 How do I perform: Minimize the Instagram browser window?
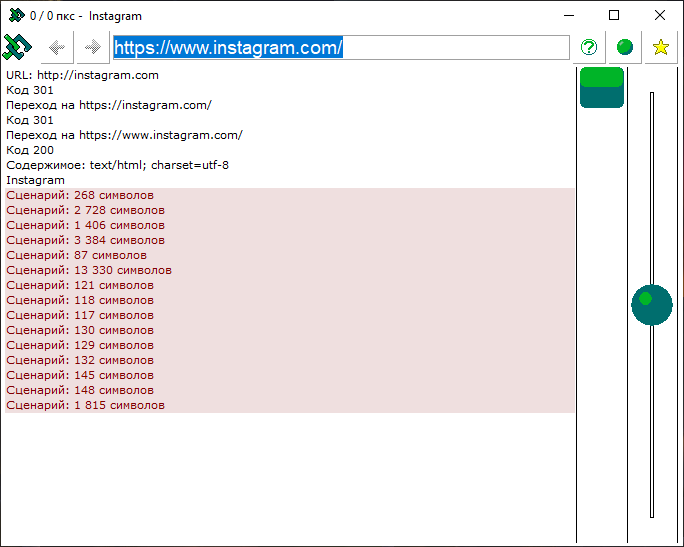[x=569, y=16]
